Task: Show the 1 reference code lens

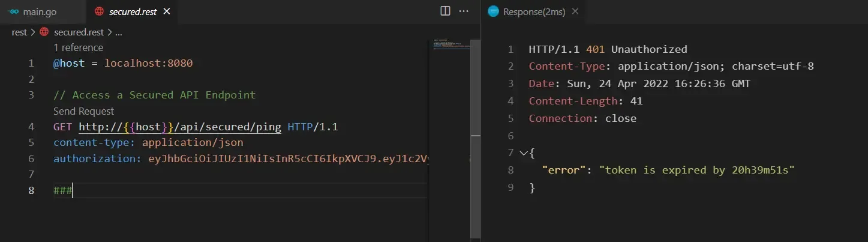Action: (78, 47)
